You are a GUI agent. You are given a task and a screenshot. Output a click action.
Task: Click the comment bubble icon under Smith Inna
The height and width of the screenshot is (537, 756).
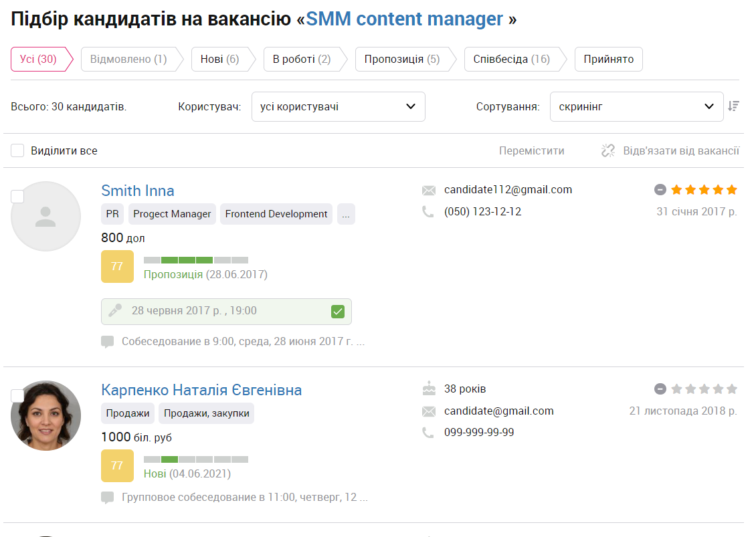pos(107,342)
